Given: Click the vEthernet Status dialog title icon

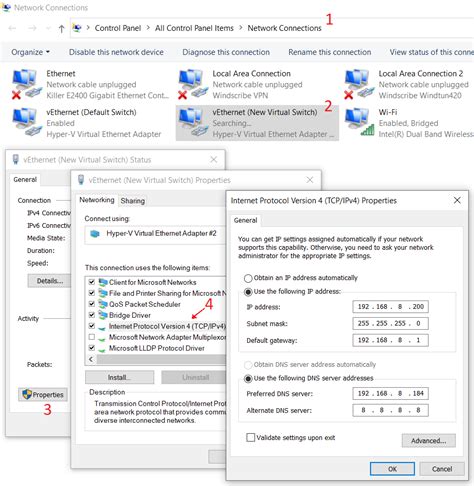Looking at the screenshot, I should (15, 160).
